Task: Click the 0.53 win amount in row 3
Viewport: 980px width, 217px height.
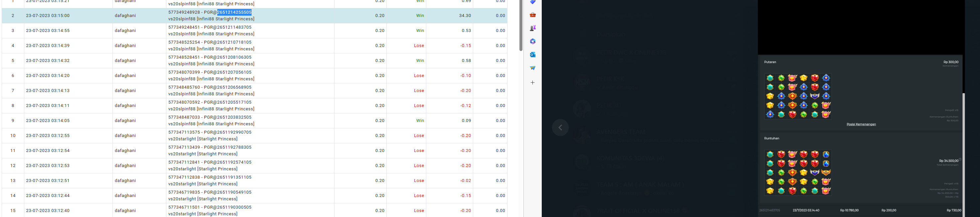Action: pos(467,31)
